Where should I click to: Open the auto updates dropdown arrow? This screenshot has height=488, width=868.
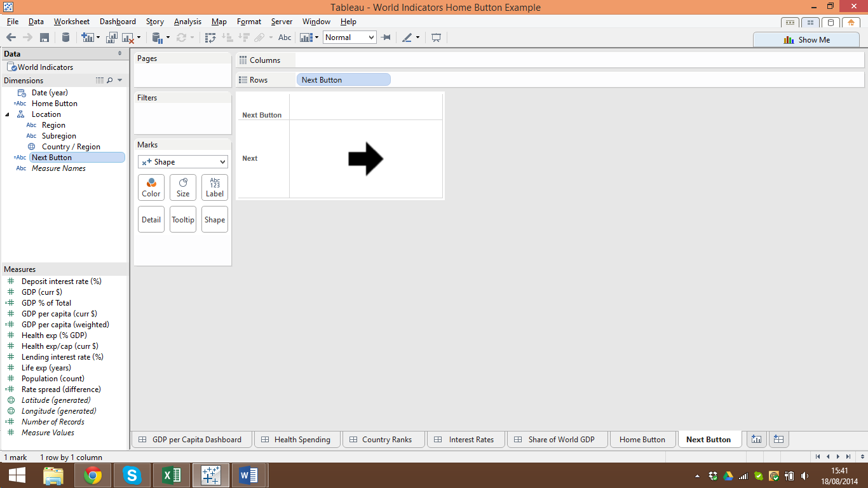(x=168, y=37)
